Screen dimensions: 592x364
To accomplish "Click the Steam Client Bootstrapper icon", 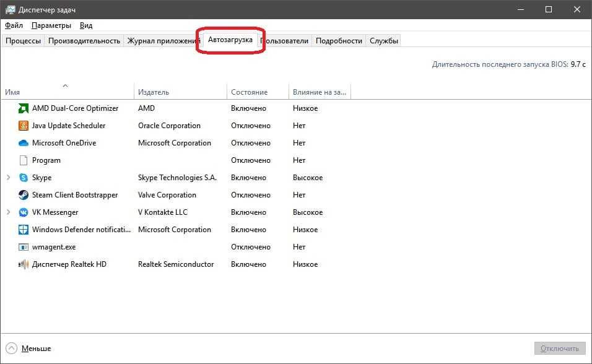I will pyautogui.click(x=24, y=195).
